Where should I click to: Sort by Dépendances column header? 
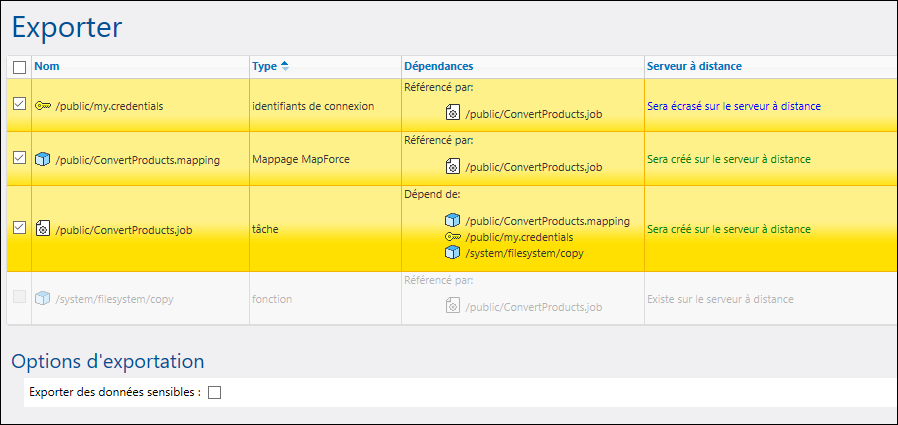click(x=438, y=66)
